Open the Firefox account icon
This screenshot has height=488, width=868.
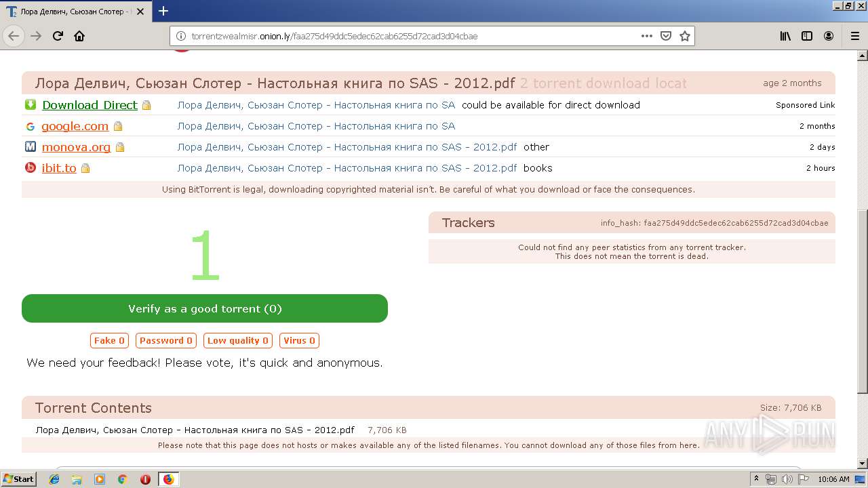[x=829, y=36]
